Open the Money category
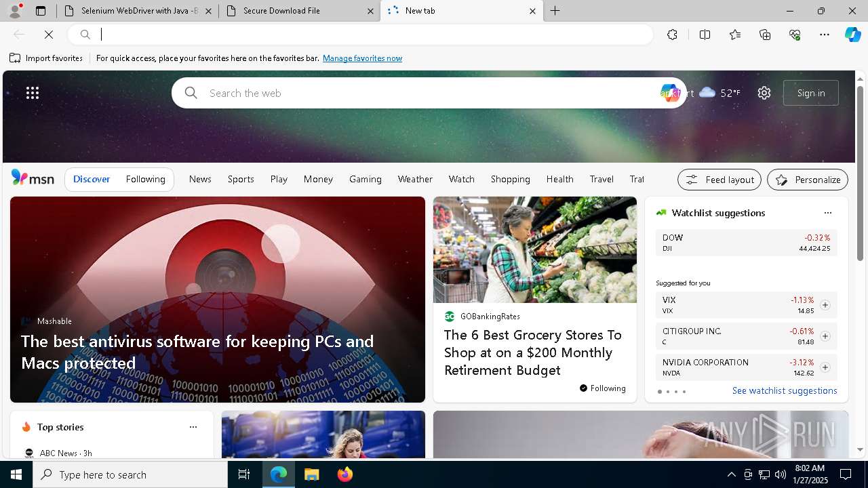Image resolution: width=868 pixels, height=488 pixels. 318,179
